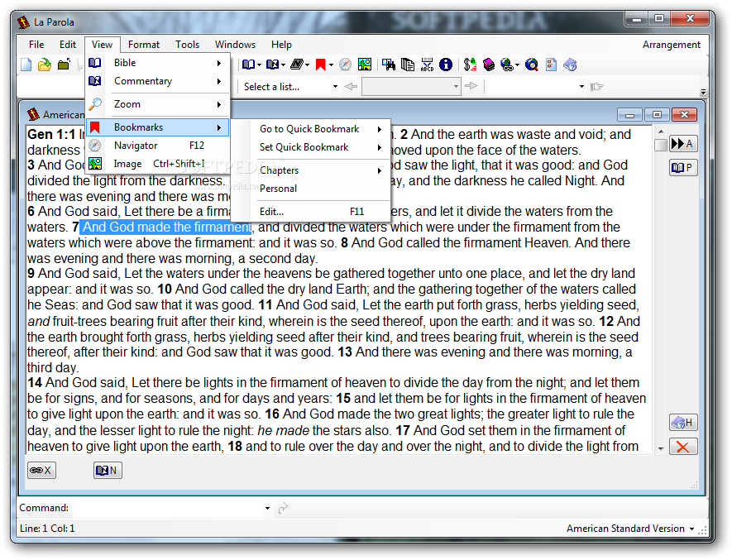Click the H help button in side panel
The width and height of the screenshot is (732, 560).
683,423
